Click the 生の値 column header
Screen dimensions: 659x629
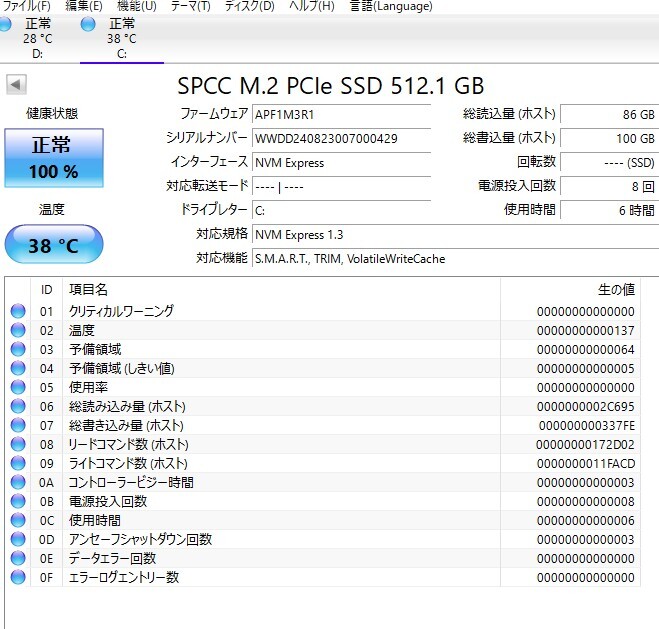pos(616,289)
